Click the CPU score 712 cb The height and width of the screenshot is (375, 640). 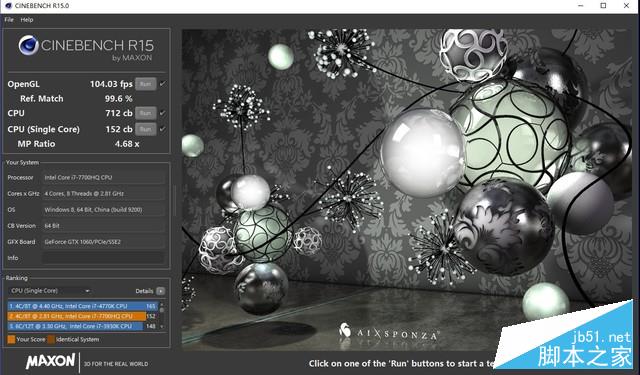tap(119, 113)
